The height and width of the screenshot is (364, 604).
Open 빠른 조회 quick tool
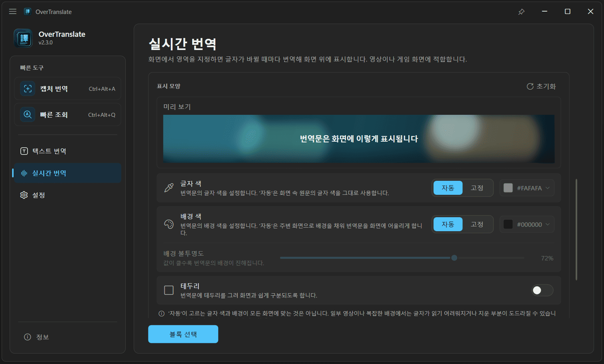click(68, 115)
